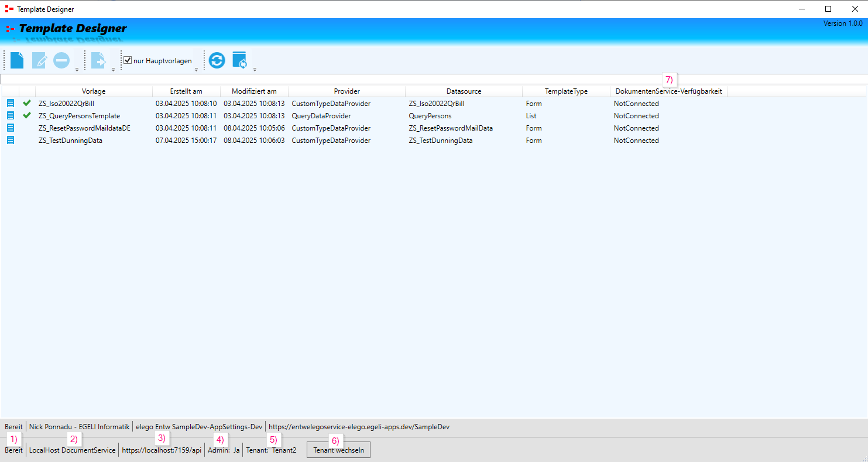Viewport: 868px width, 462px height.
Task: Click the row icon for ZS_TestDunningData
Action: tap(10, 140)
